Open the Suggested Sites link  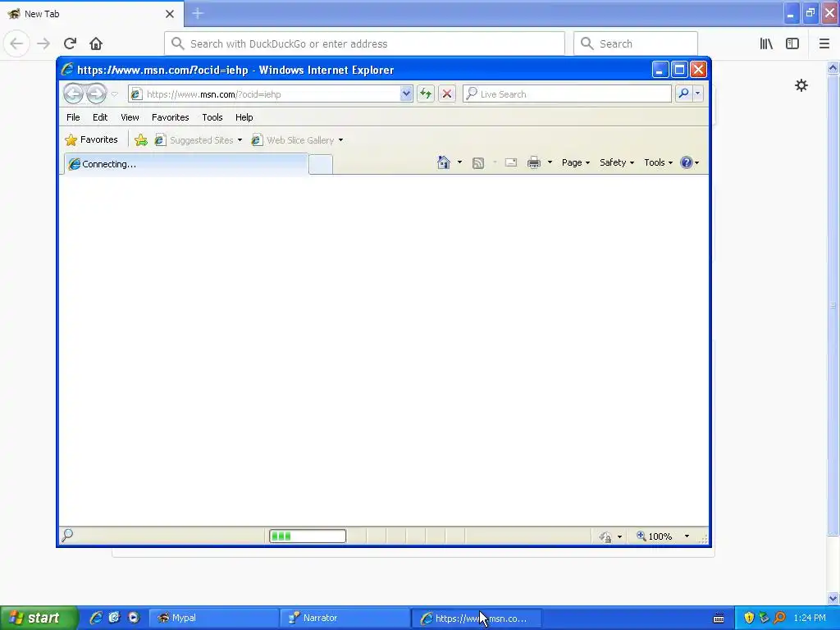pyautogui.click(x=194, y=140)
